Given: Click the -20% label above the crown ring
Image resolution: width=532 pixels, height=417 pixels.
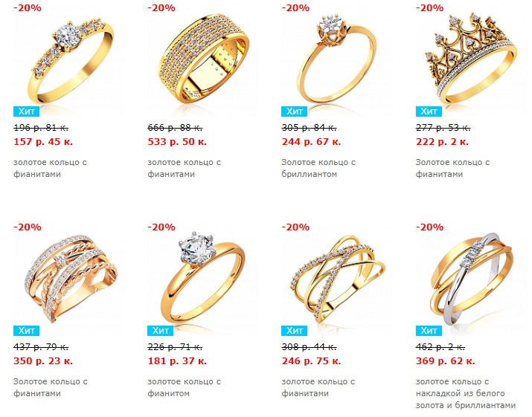Looking at the screenshot, I should 429,7.
